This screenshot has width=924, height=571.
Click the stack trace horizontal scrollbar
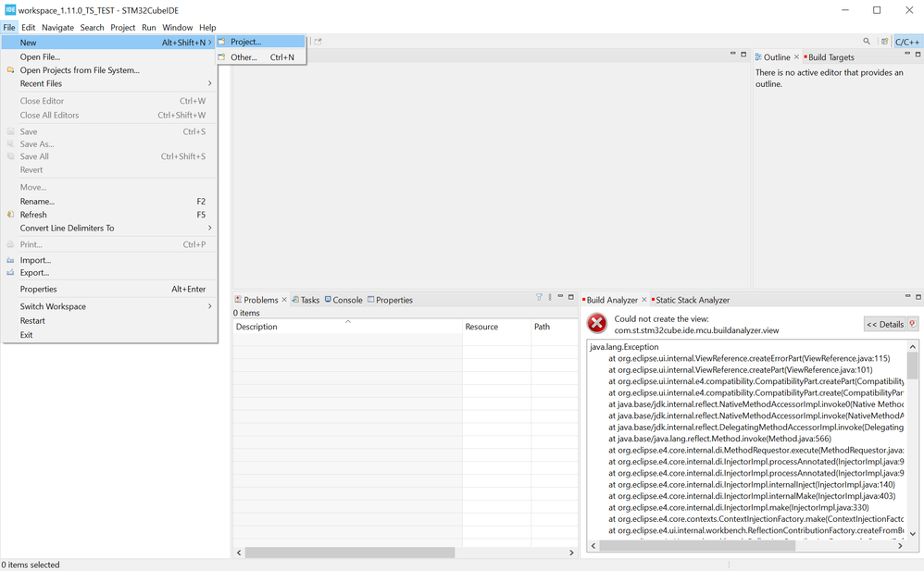(697, 546)
